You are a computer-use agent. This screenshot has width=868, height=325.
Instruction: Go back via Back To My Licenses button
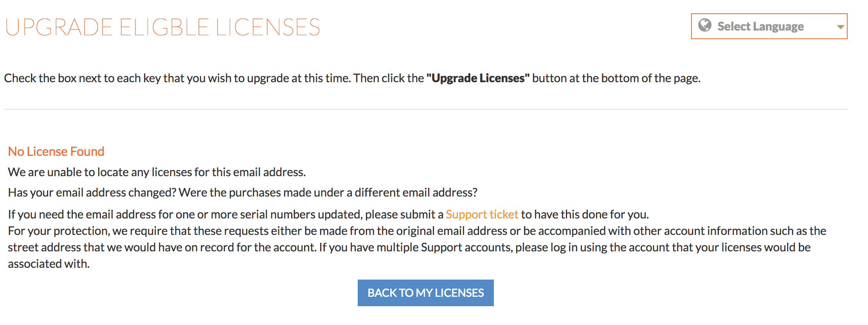[425, 292]
